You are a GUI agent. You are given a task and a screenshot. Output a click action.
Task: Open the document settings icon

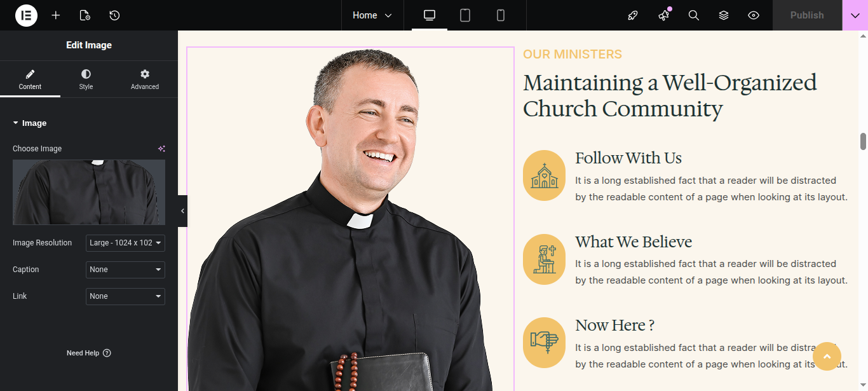[85, 15]
